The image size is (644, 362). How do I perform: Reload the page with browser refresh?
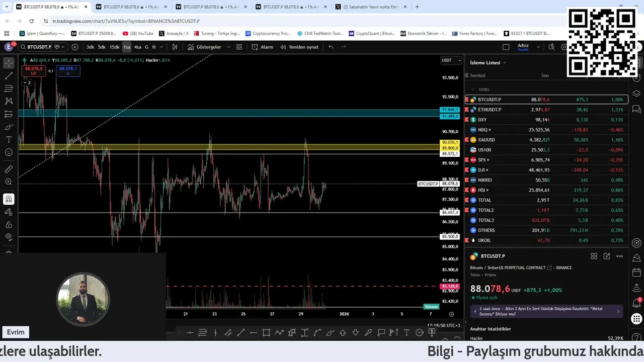point(31,21)
